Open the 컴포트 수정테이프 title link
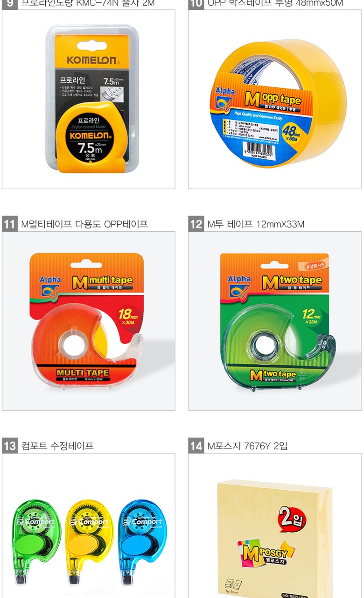Image resolution: width=364 pixels, height=598 pixels. 57,446
